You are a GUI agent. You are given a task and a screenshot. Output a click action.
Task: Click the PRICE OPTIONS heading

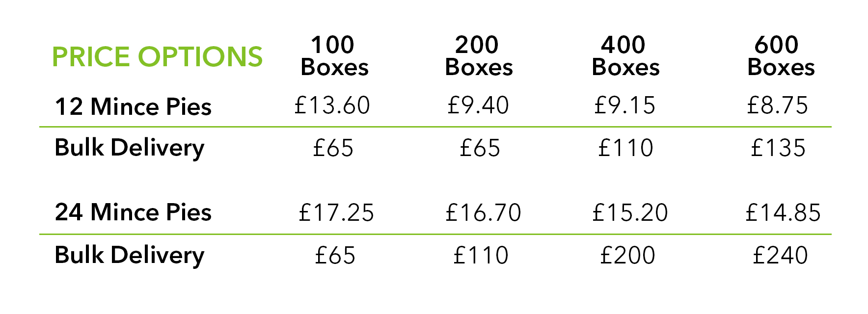pos(157,57)
